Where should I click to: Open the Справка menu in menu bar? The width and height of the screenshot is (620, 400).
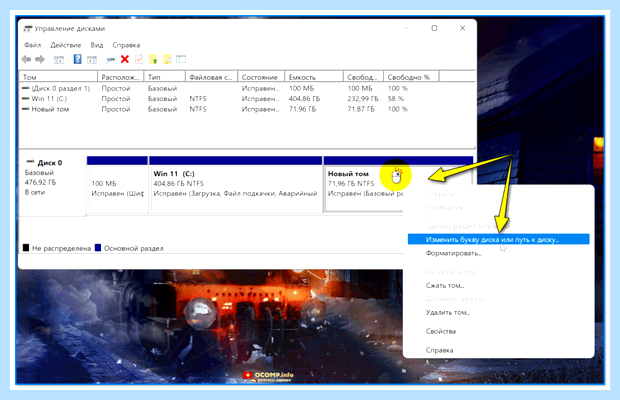point(126,45)
